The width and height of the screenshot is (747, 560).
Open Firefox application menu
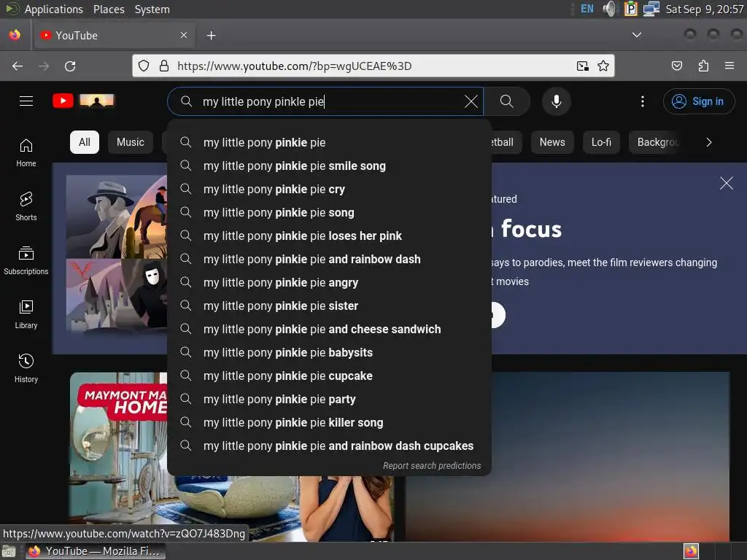pyautogui.click(x=729, y=66)
